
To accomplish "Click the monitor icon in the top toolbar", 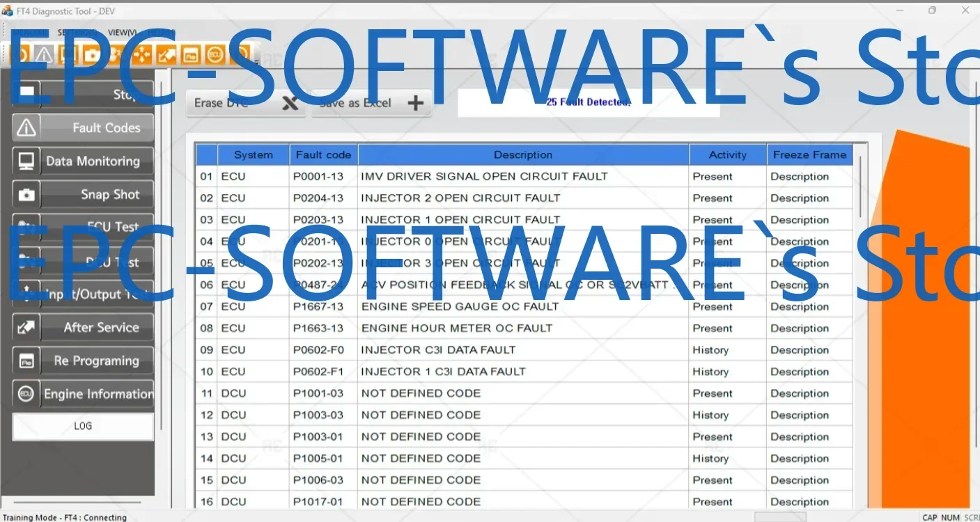I will pyautogui.click(x=68, y=54).
